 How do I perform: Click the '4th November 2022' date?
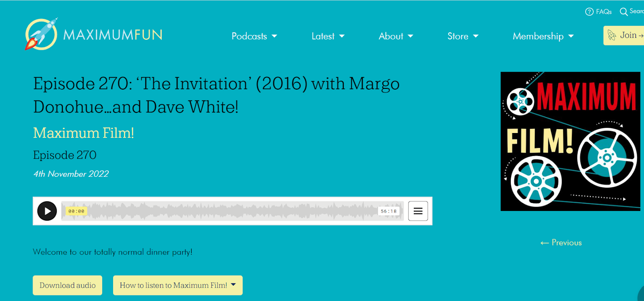(x=71, y=174)
